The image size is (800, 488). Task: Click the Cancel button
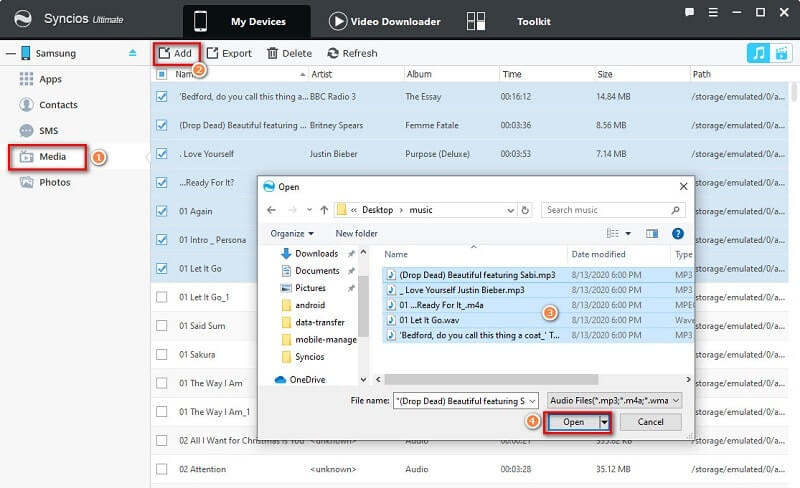coord(651,422)
